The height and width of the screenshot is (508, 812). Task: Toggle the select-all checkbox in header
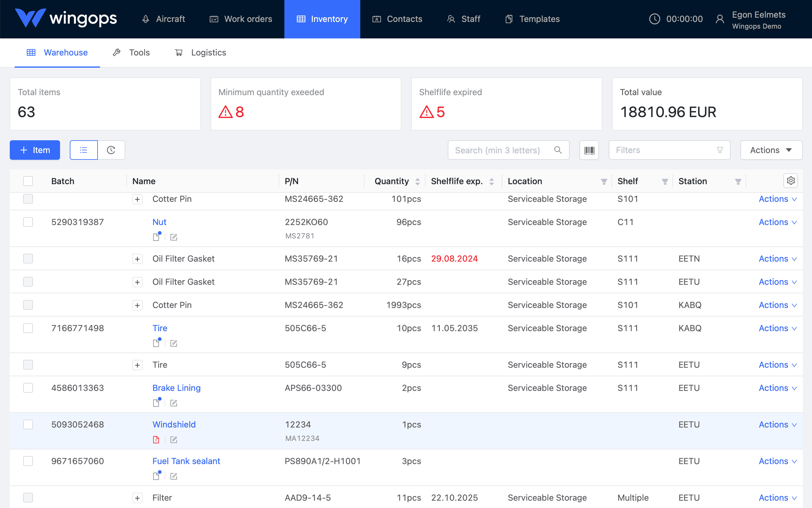click(28, 181)
